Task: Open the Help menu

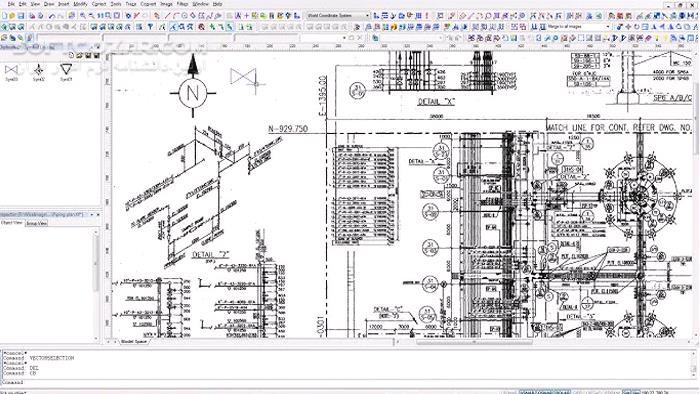Action: click(x=217, y=4)
